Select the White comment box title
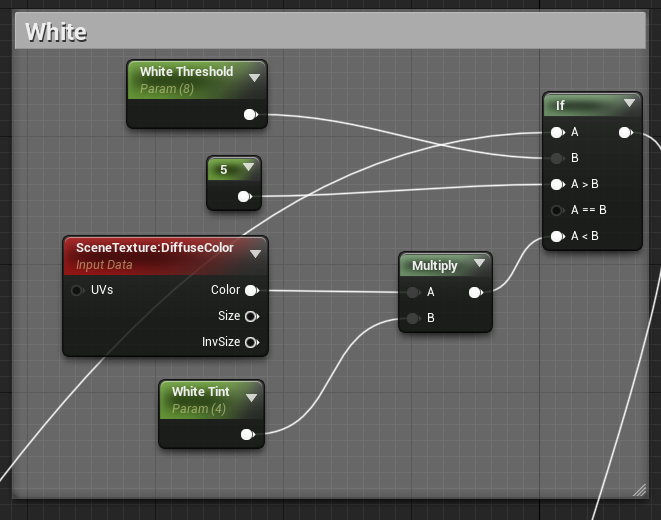Viewport: 661px width, 520px height. (x=56, y=32)
